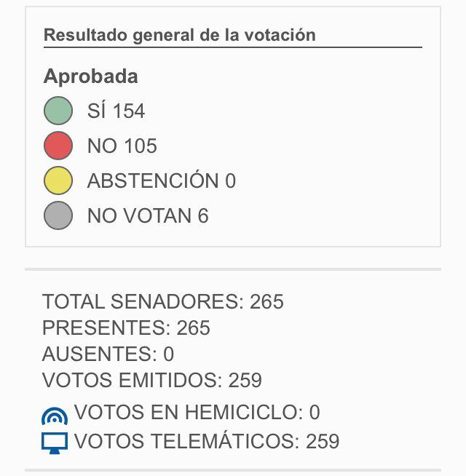466x476 pixels.
Task: Select the 'ABSTENCIÓN 0' result label
Action: click(x=161, y=181)
